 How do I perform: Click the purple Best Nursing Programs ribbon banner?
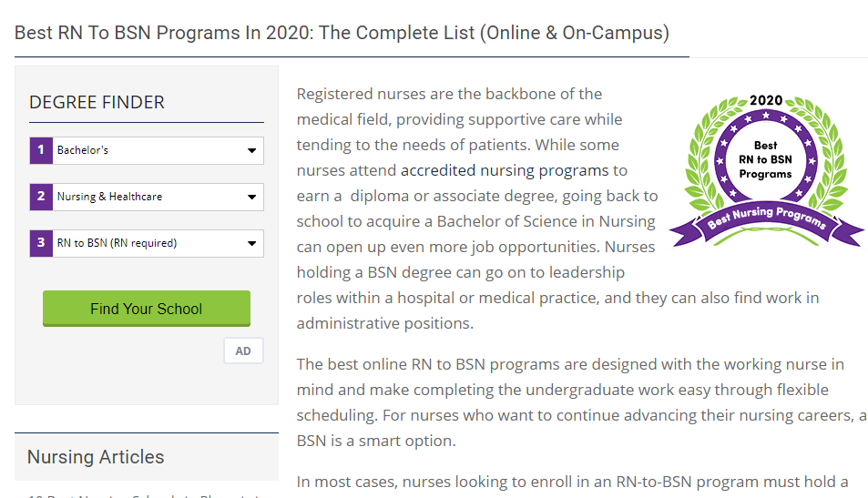click(766, 219)
